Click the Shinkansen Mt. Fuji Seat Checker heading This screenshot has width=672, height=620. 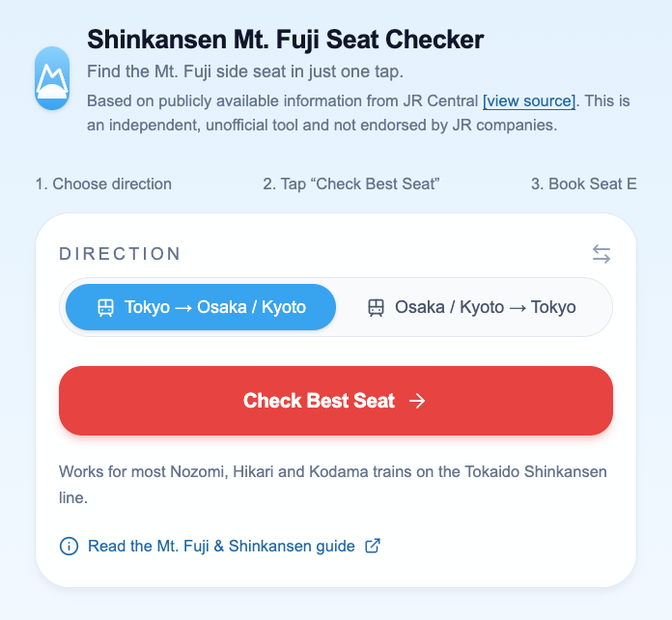[x=285, y=40]
